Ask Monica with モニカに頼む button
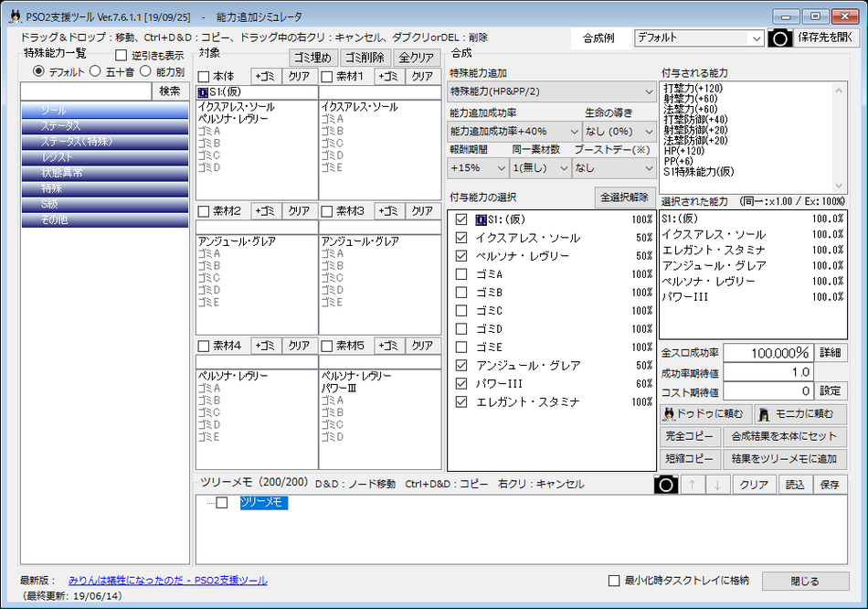868x609 pixels. click(x=800, y=414)
